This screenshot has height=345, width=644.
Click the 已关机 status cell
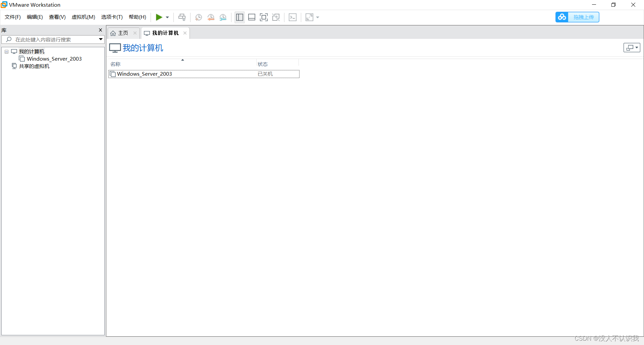pyautogui.click(x=265, y=74)
